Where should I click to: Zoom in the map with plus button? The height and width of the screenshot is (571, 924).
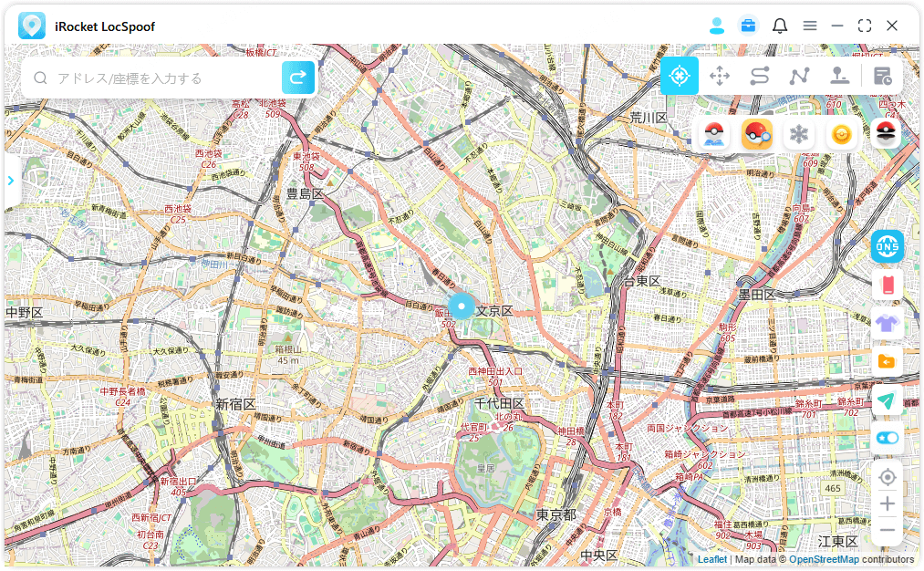(x=888, y=504)
